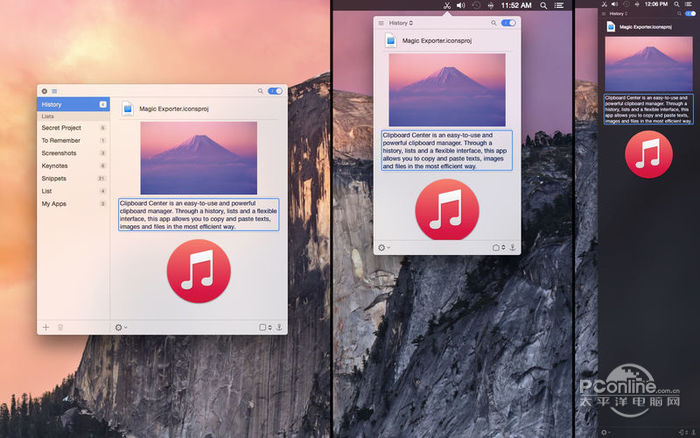Toggle the blue switch in the dark popup

coord(685,13)
